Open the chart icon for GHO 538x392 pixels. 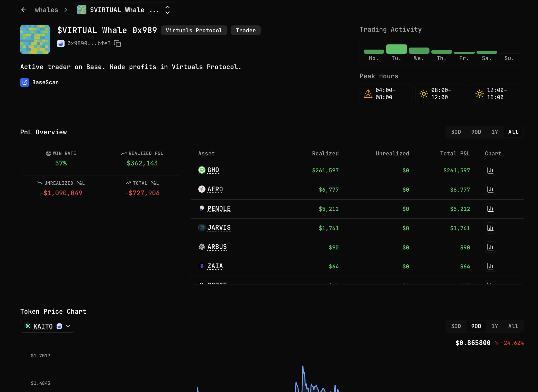[490, 171]
